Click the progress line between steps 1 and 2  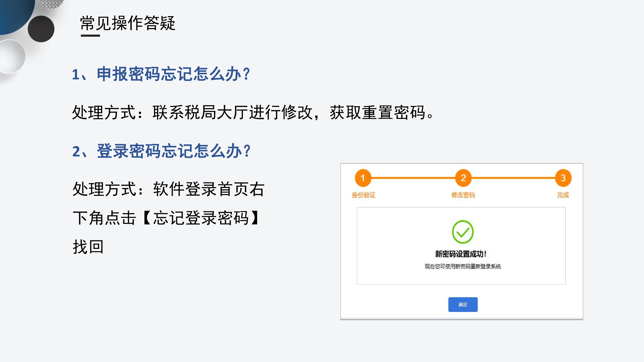pyautogui.click(x=413, y=178)
